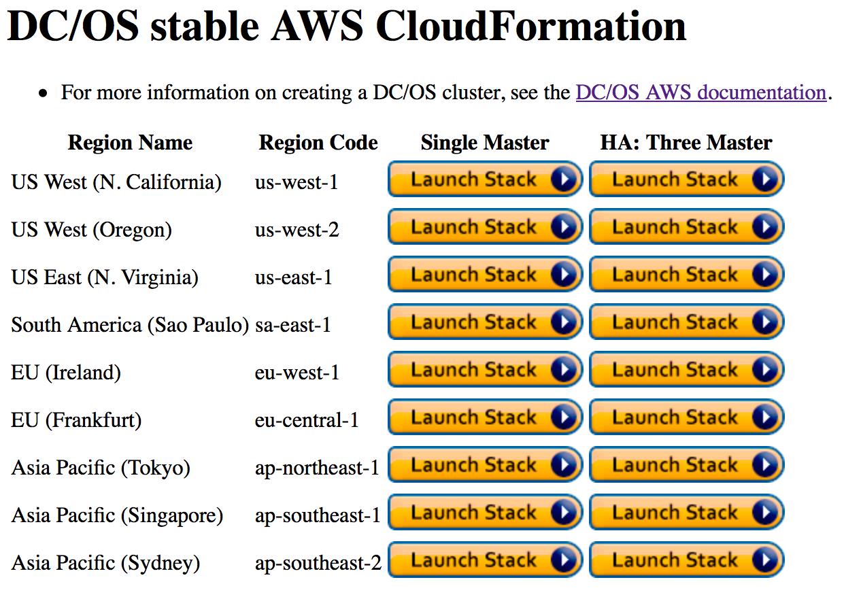Screen dimensions: 861x616
Task: Click the eu-west-1 region code
Action: pyautogui.click(x=297, y=373)
